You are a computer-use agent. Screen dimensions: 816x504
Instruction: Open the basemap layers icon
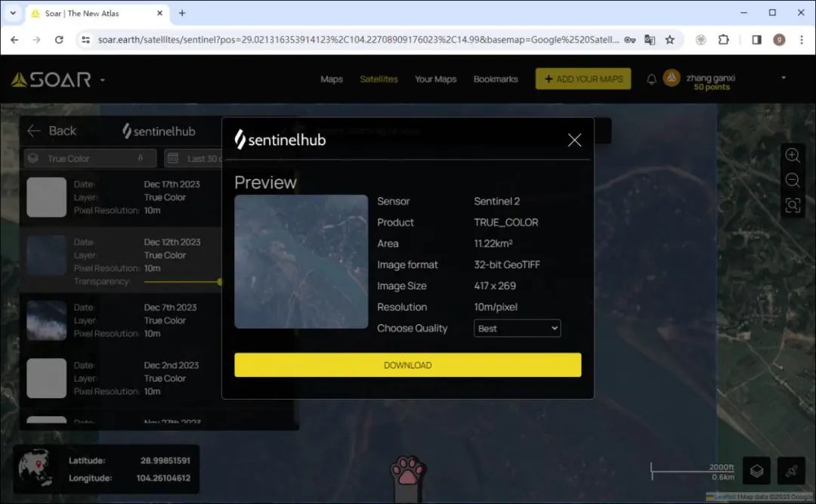(756, 471)
